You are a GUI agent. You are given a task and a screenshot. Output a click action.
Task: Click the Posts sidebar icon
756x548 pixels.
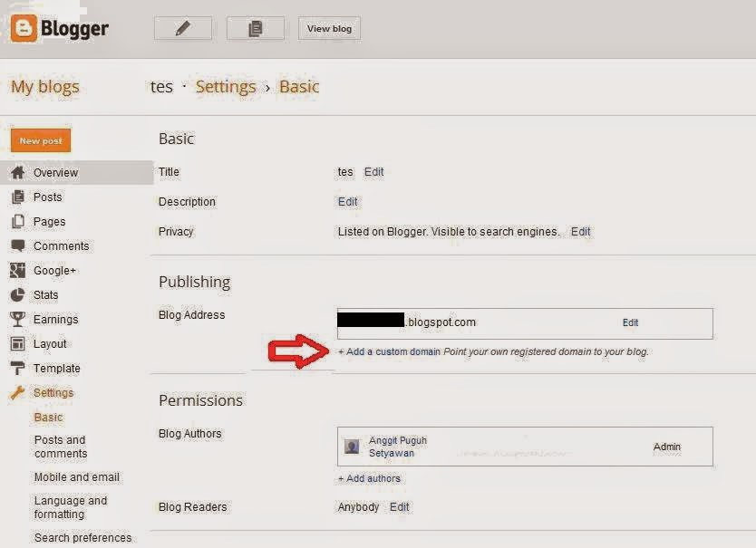(18, 197)
